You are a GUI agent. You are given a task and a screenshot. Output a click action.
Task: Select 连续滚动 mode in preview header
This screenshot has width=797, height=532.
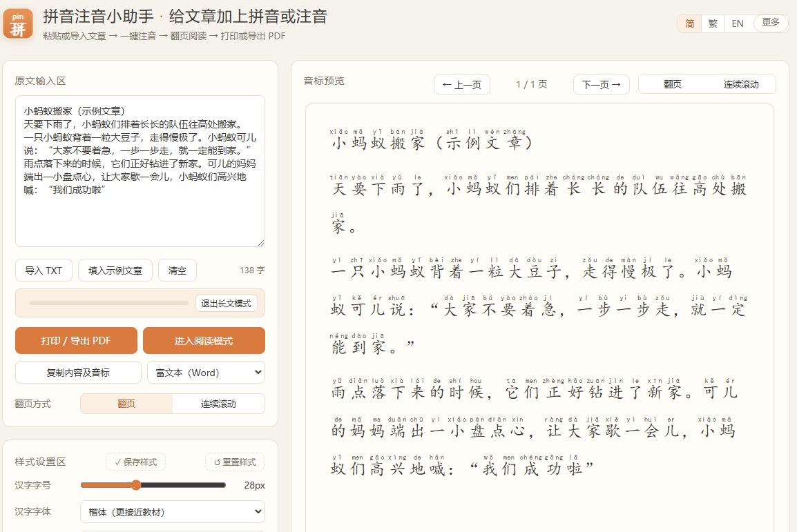tap(741, 84)
